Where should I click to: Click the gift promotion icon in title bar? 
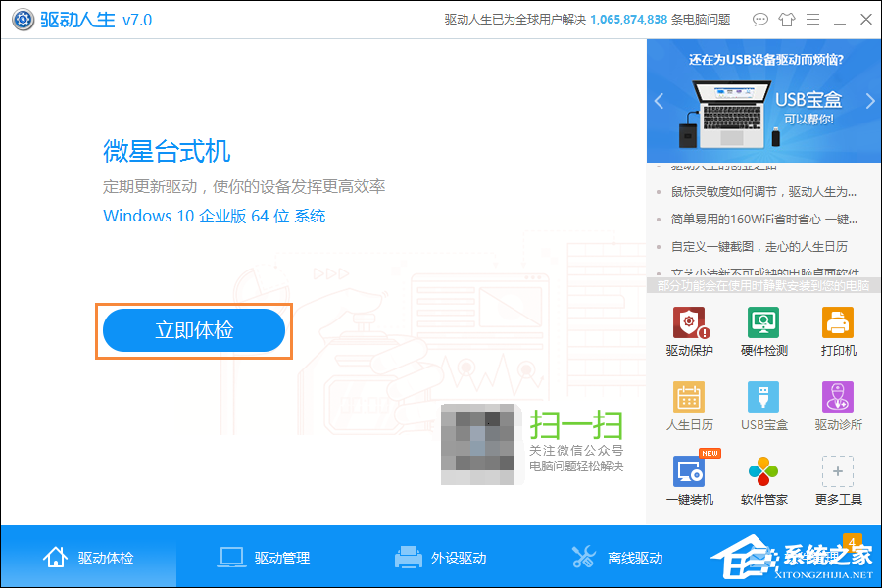pos(787,19)
